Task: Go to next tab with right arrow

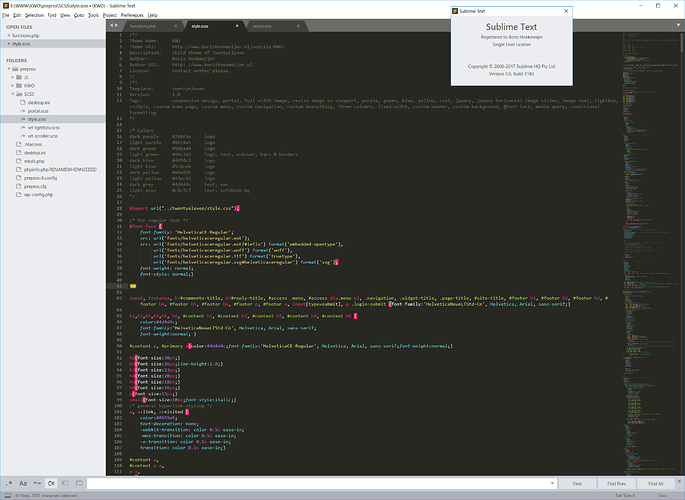Action: [x=116, y=25]
